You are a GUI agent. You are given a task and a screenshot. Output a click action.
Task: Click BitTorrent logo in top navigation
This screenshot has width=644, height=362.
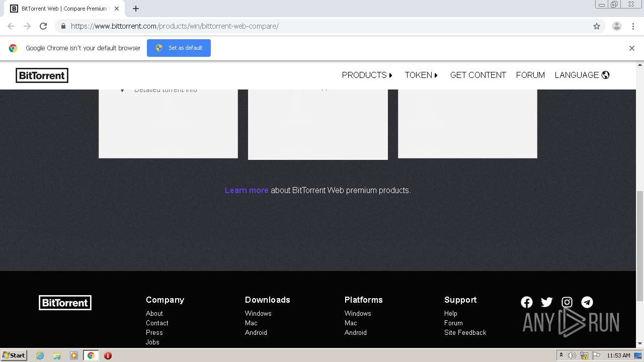(x=42, y=75)
